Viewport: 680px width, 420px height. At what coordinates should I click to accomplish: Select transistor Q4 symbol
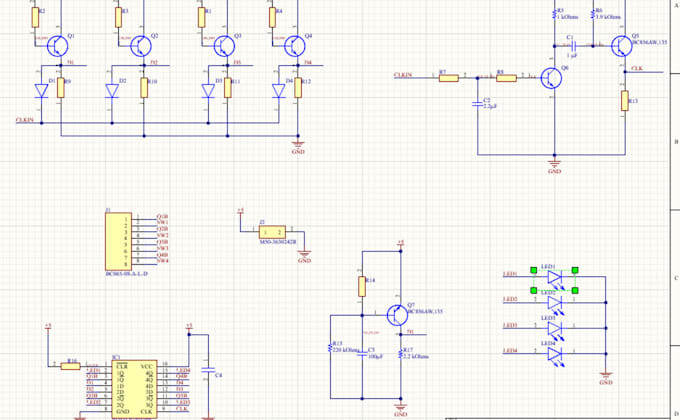coord(295,46)
